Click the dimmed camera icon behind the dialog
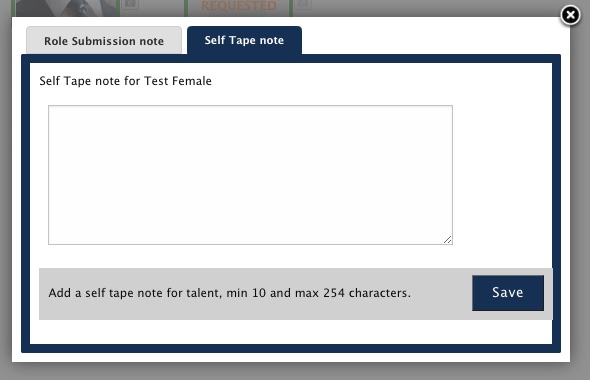The image size is (590, 380). click(x=130, y=4)
